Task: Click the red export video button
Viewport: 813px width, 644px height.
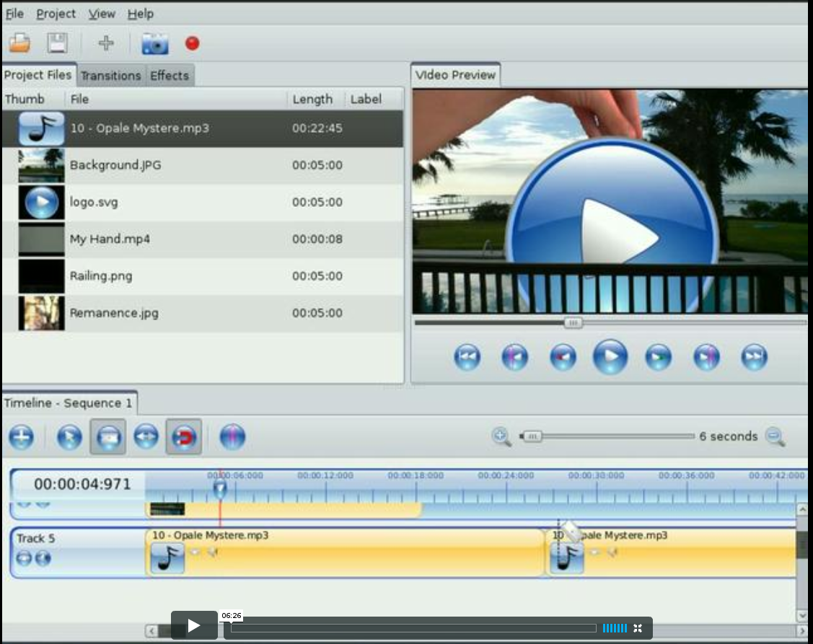Action: (192, 43)
